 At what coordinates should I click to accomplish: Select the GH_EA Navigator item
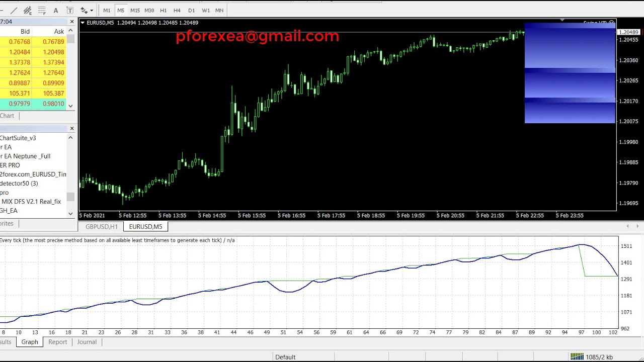point(9,210)
